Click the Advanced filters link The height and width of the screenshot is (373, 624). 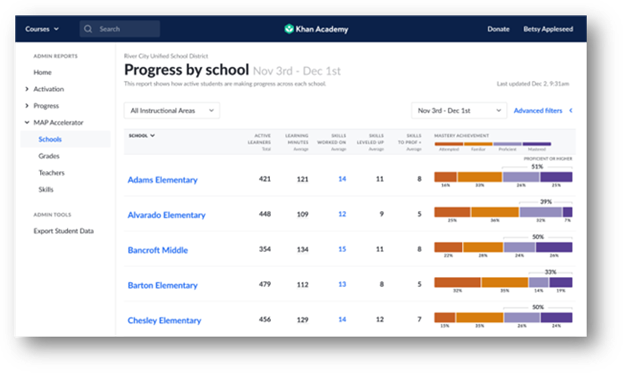[538, 110]
